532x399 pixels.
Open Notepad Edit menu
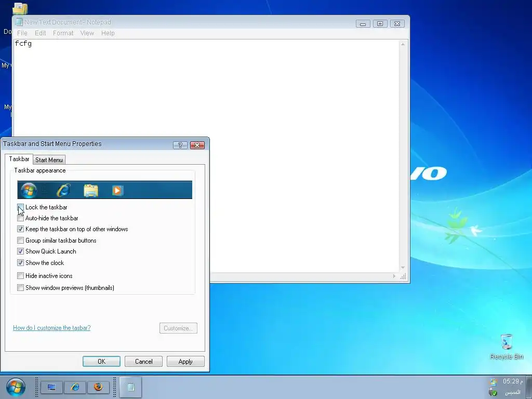[x=40, y=33]
